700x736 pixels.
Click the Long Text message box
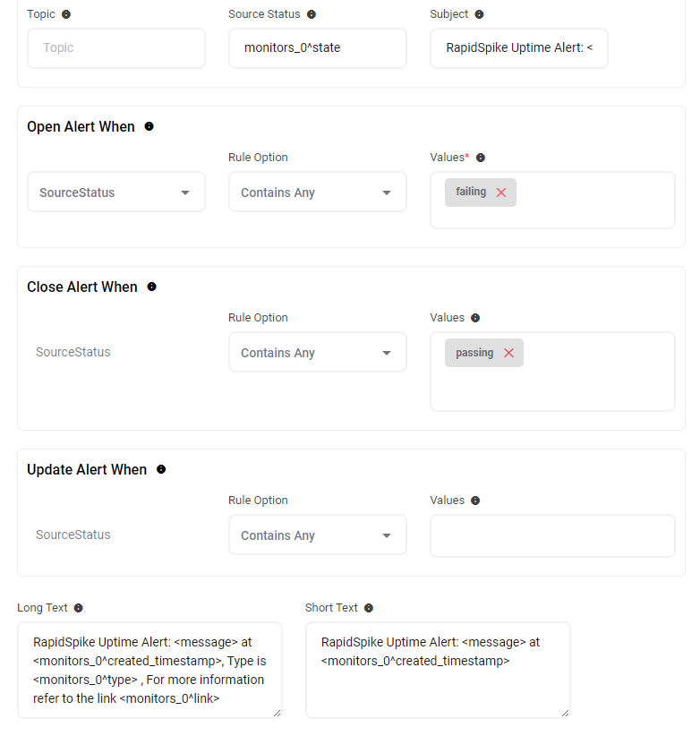(x=149, y=670)
